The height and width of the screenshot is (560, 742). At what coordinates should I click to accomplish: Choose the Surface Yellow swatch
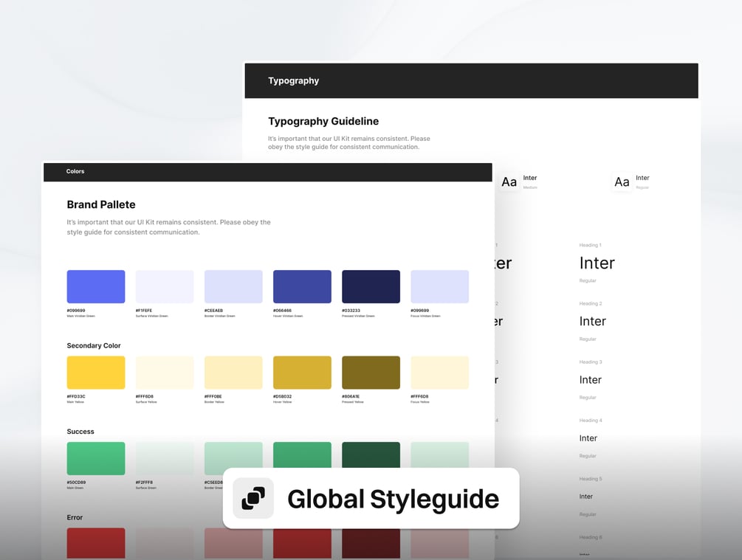point(165,373)
